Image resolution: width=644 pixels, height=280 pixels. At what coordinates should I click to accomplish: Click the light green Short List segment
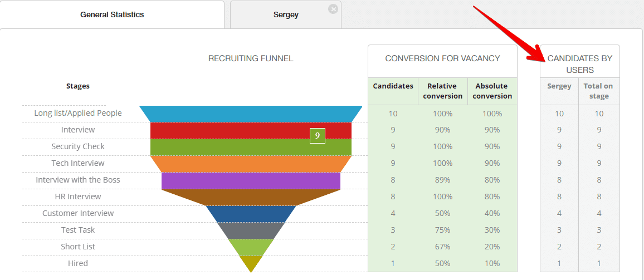point(251,247)
